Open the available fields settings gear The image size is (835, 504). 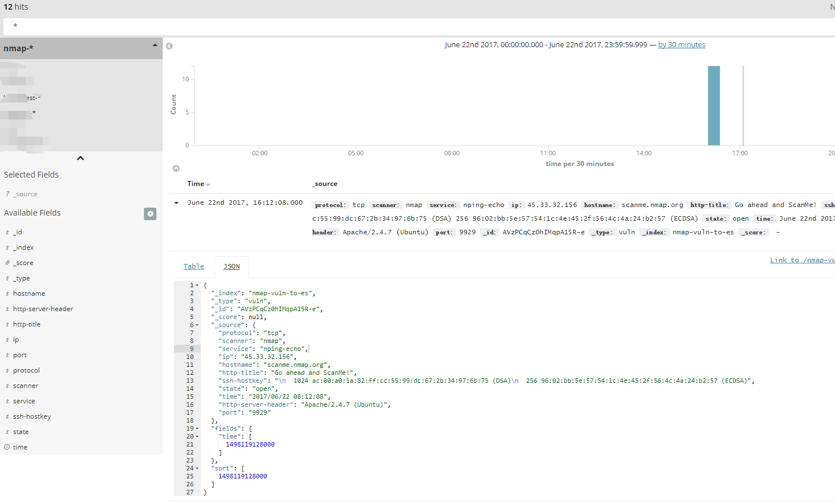[x=150, y=214]
